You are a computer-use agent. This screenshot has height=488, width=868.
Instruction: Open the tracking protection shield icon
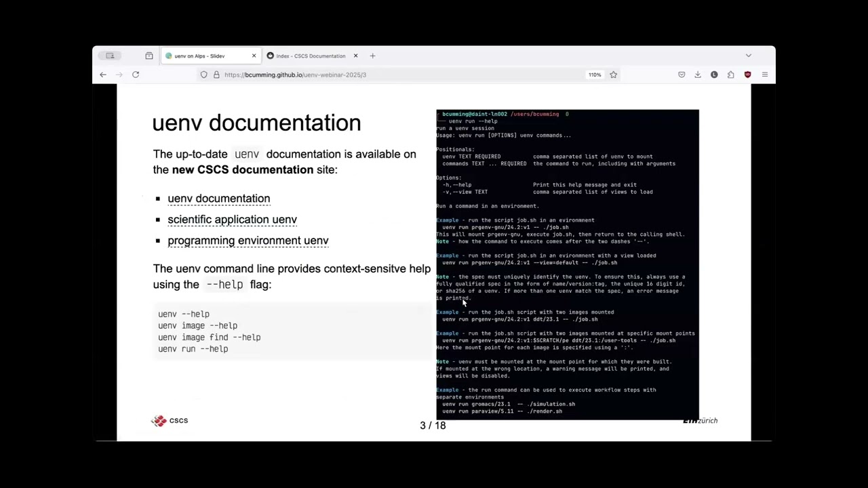point(203,75)
